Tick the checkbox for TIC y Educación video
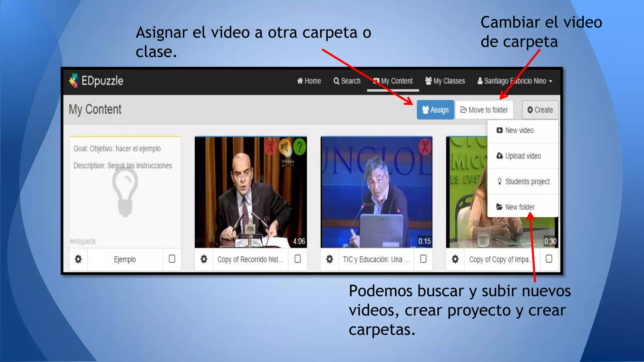The width and height of the screenshot is (644, 362). pyautogui.click(x=424, y=259)
